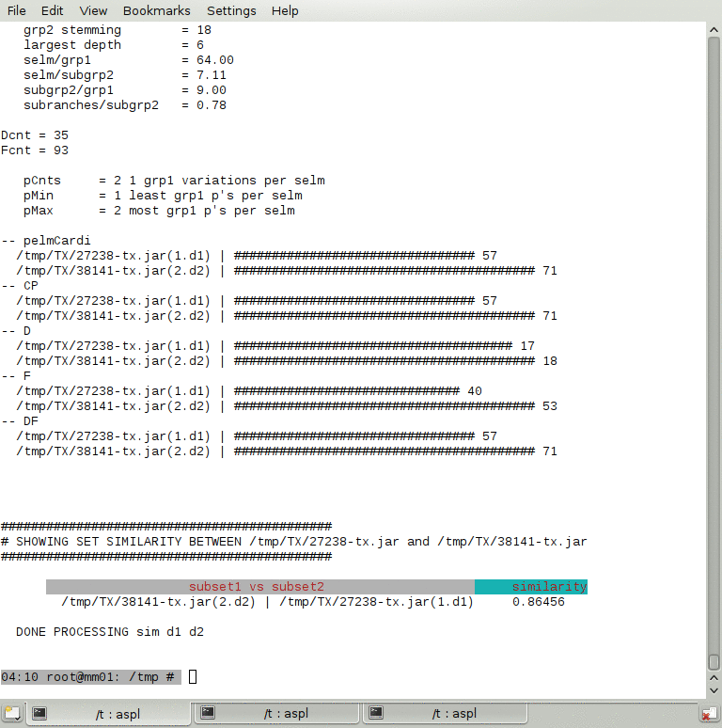Click the SHOWING SET SIMILARITY BETWEEN line
This screenshot has width=722, height=728.
click(294, 542)
